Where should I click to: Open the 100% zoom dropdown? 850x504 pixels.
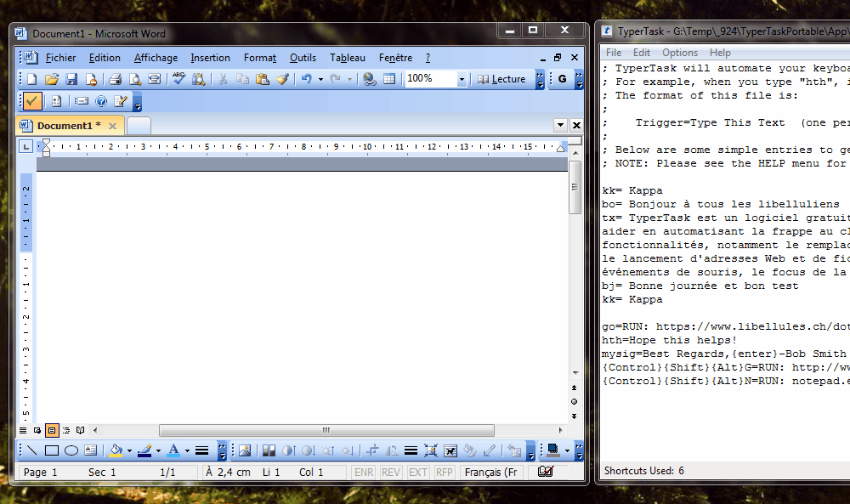click(462, 80)
